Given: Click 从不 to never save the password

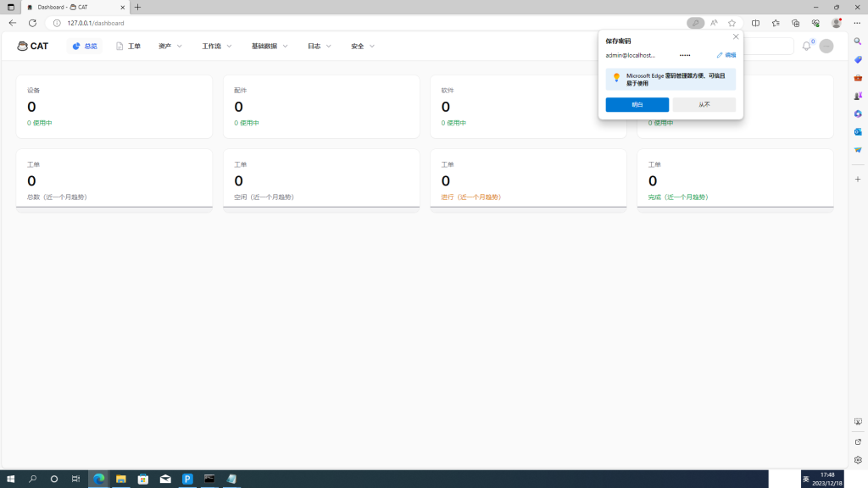Looking at the screenshot, I should click(704, 104).
